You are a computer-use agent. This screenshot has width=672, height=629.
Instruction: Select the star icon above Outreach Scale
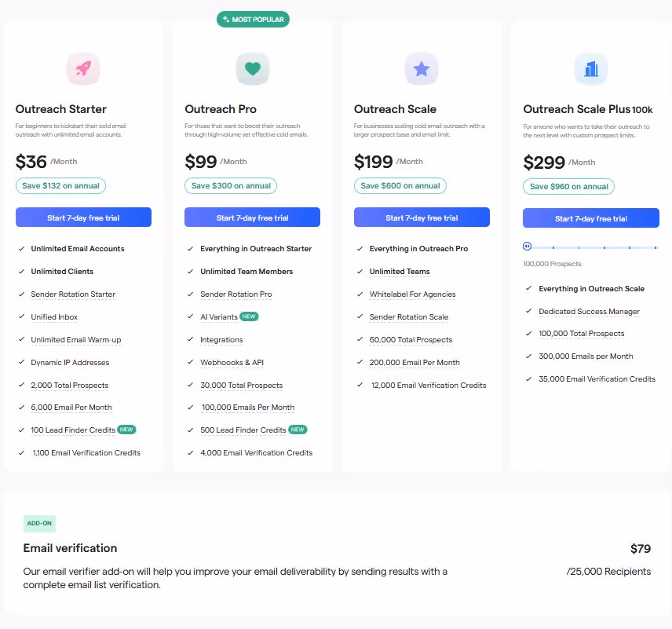(x=422, y=68)
